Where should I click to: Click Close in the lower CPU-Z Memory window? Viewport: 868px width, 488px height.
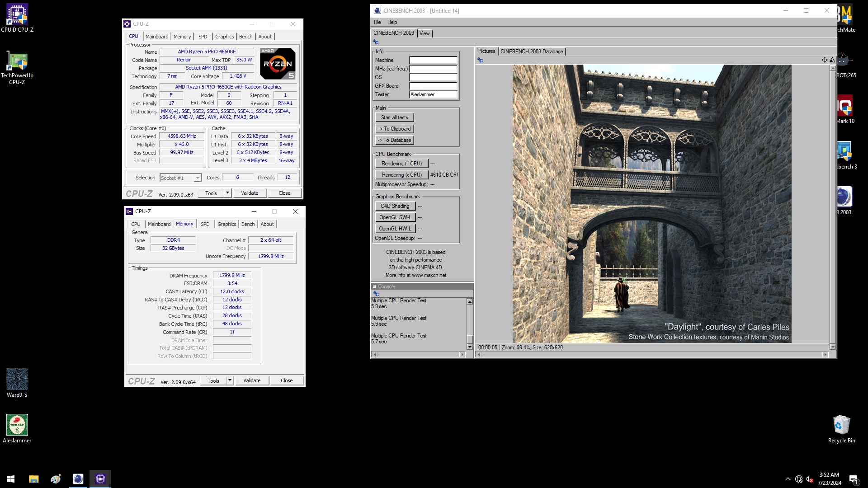pos(287,380)
